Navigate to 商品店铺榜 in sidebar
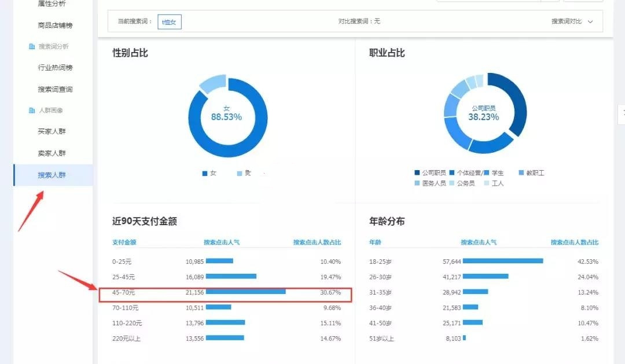The height and width of the screenshot is (364, 625). click(x=56, y=25)
